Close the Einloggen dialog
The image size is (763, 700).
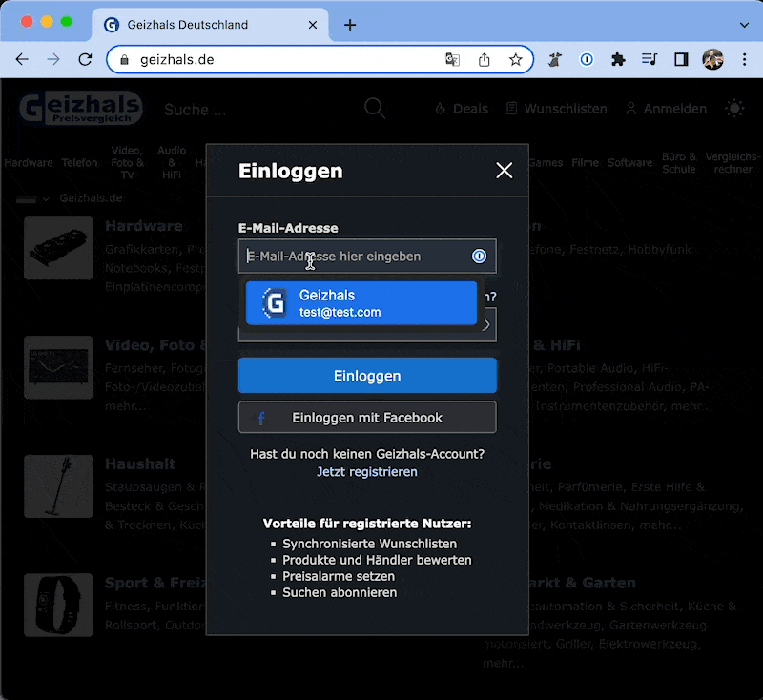click(505, 171)
